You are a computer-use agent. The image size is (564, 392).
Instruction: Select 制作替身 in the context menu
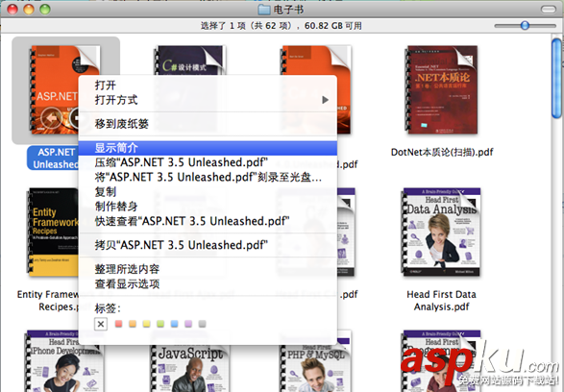pos(208,207)
